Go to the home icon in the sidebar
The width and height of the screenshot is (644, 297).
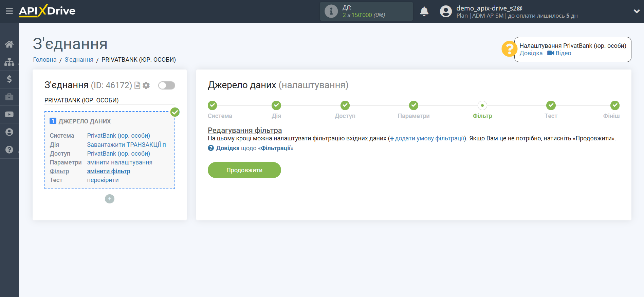click(x=9, y=44)
